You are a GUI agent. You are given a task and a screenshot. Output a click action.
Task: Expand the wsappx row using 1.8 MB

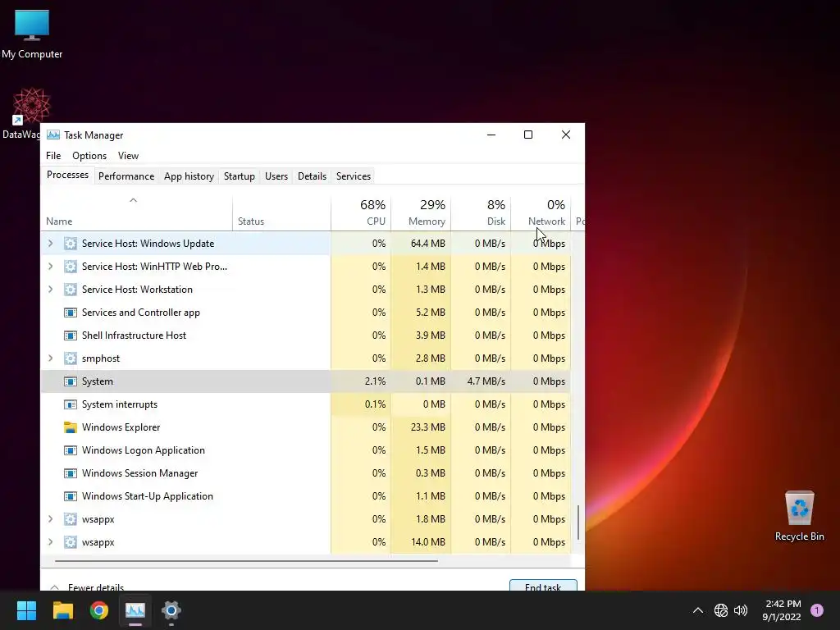pyautogui.click(x=50, y=519)
